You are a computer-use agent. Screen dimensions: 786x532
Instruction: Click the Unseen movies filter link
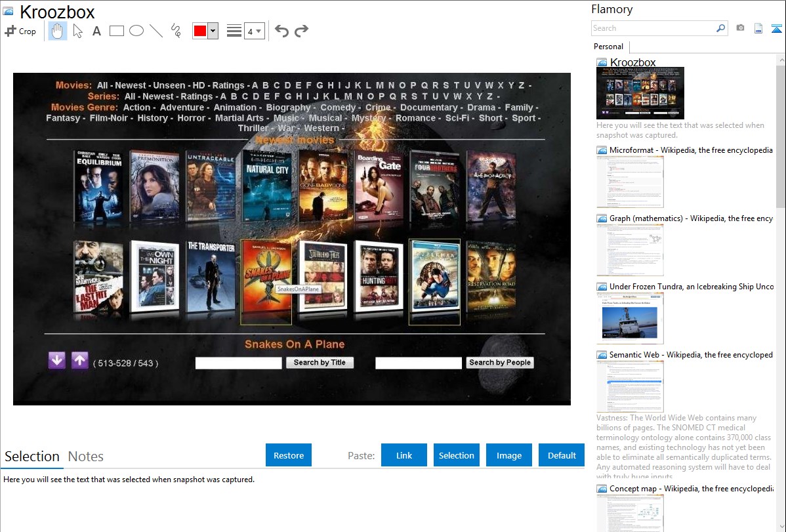169,86
